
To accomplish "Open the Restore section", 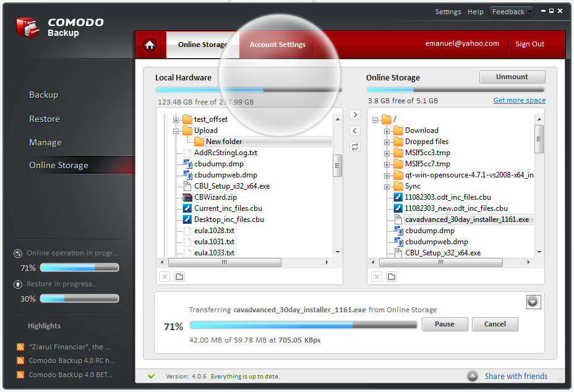I will (x=45, y=119).
